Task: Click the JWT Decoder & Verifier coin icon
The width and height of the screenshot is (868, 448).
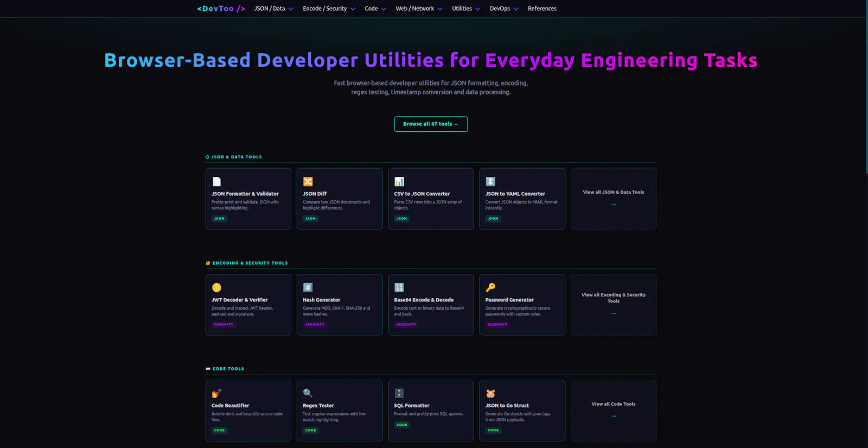Action: click(x=216, y=287)
